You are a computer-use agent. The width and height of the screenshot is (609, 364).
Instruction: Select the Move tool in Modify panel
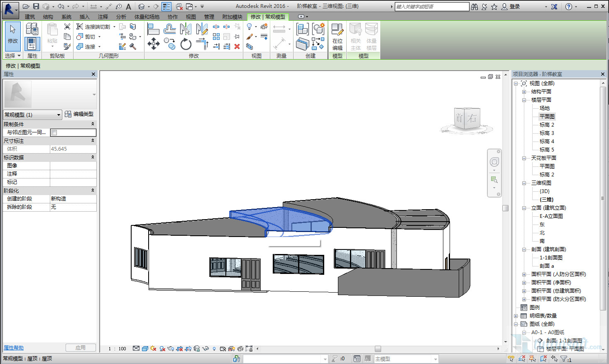coord(154,44)
